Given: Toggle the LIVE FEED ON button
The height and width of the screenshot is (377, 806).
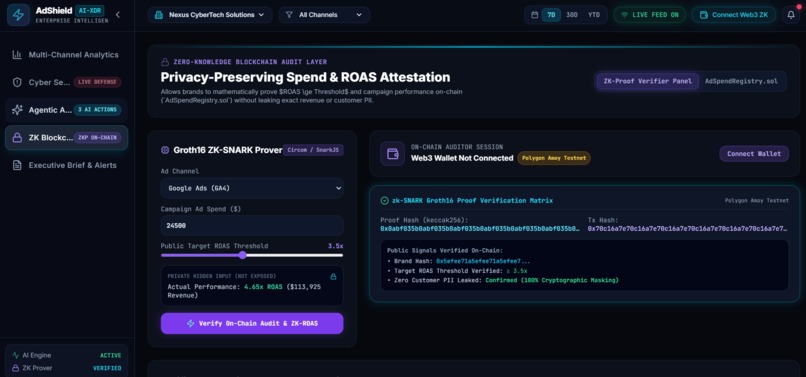Looking at the screenshot, I should tap(650, 15).
